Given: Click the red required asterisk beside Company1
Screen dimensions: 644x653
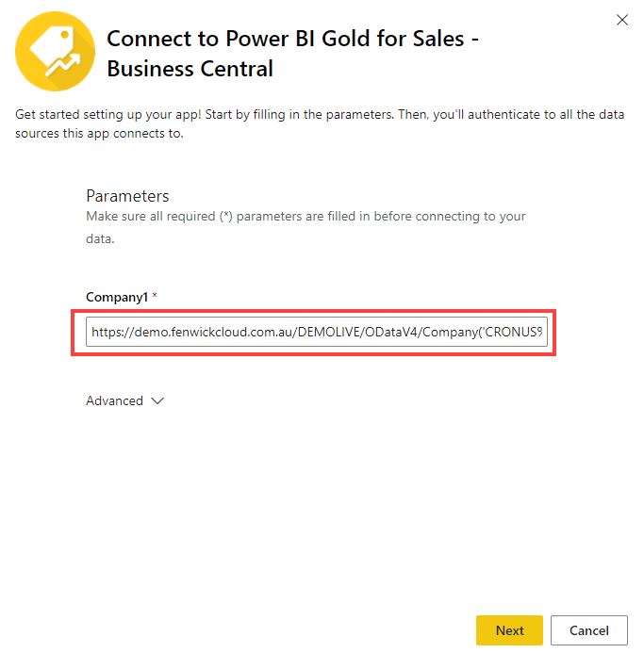Looking at the screenshot, I should click(155, 295).
